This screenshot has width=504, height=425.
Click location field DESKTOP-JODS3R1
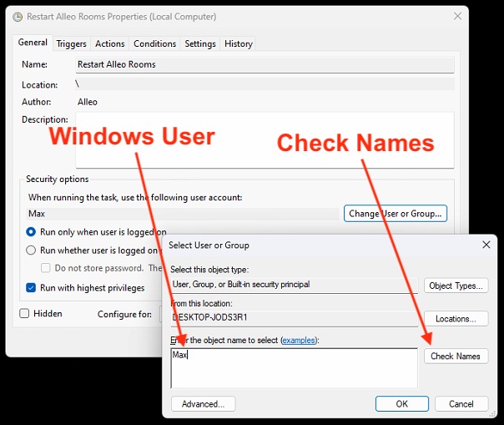(x=294, y=318)
